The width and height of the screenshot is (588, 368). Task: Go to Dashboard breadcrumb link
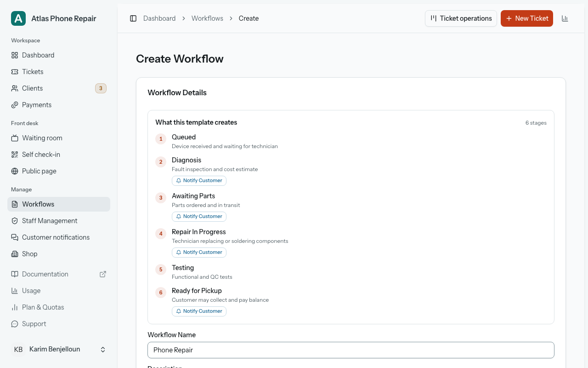[159, 18]
